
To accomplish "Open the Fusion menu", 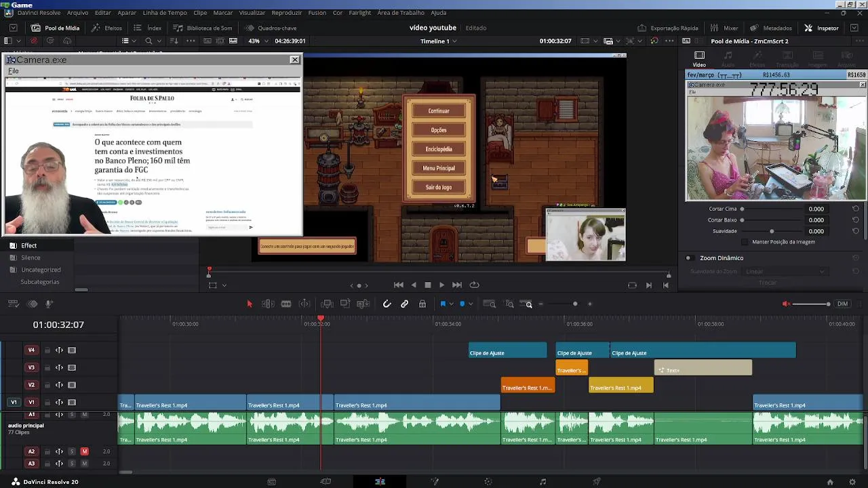I will click(x=317, y=13).
